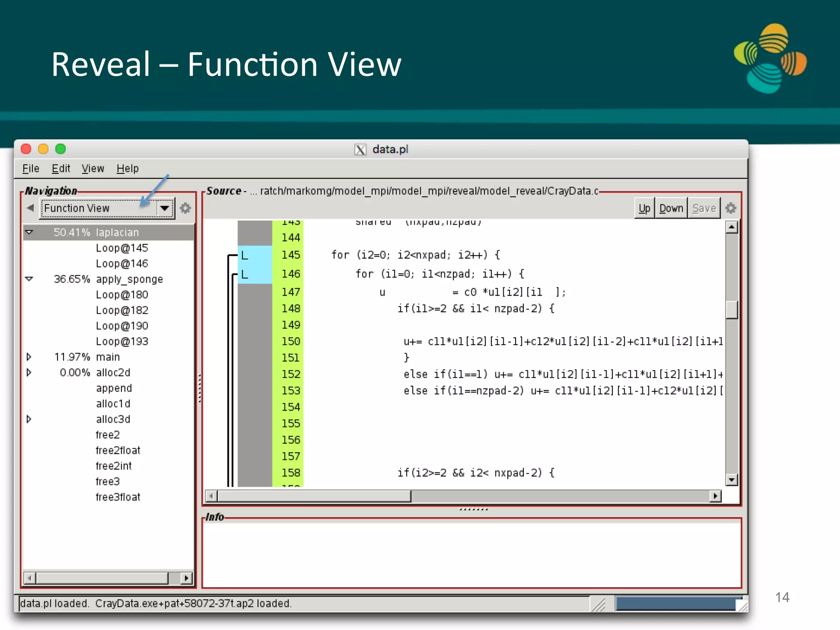This screenshot has width=840, height=630.
Task: Click the source scrollbar up arrow
Action: click(732, 227)
